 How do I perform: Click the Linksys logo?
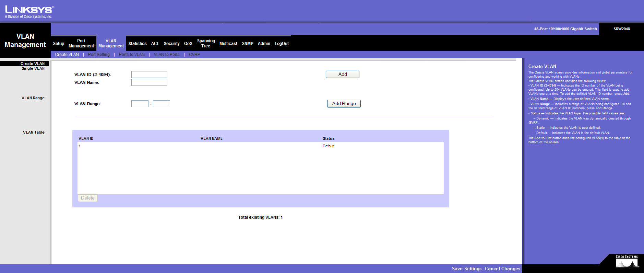click(x=29, y=12)
